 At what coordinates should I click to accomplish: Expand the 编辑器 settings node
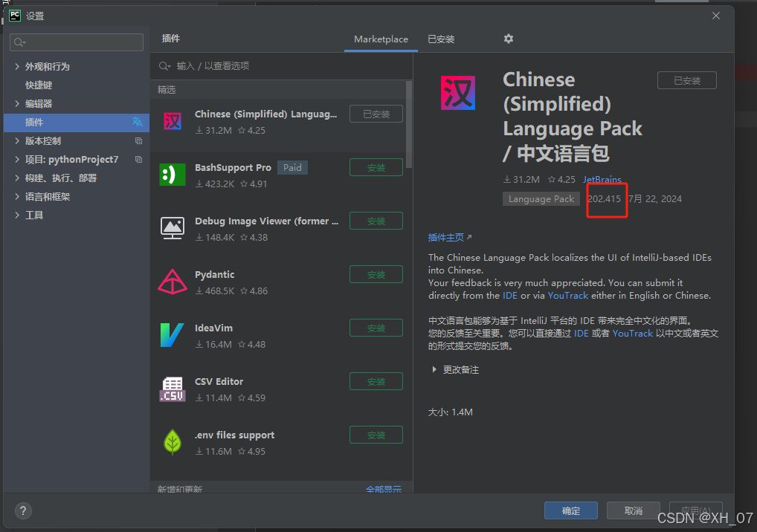click(17, 103)
